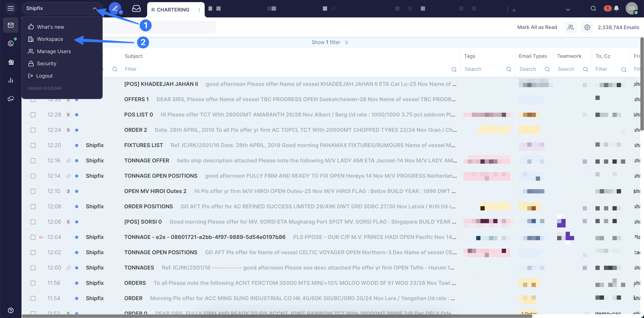Tick the 11:56 ORDERS email checkbox
Viewport: 644px width, 318px height.
point(33,283)
